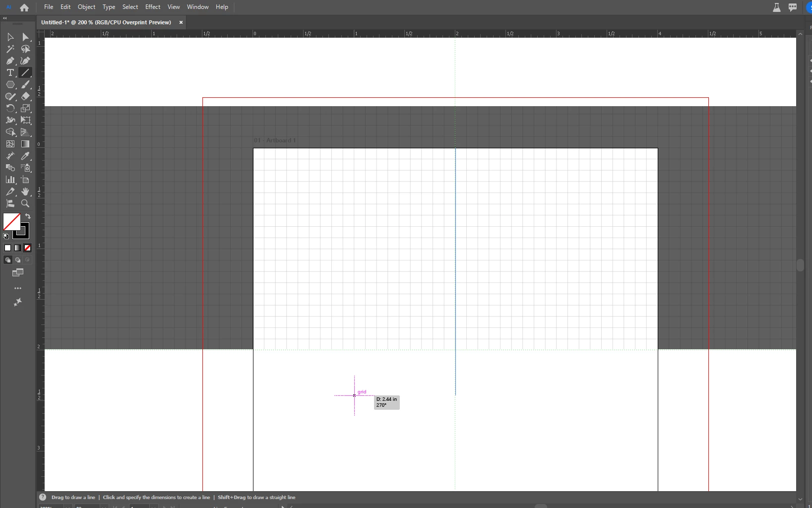
Task: Select the Align objects tool icon
Action: pyautogui.click(x=10, y=204)
